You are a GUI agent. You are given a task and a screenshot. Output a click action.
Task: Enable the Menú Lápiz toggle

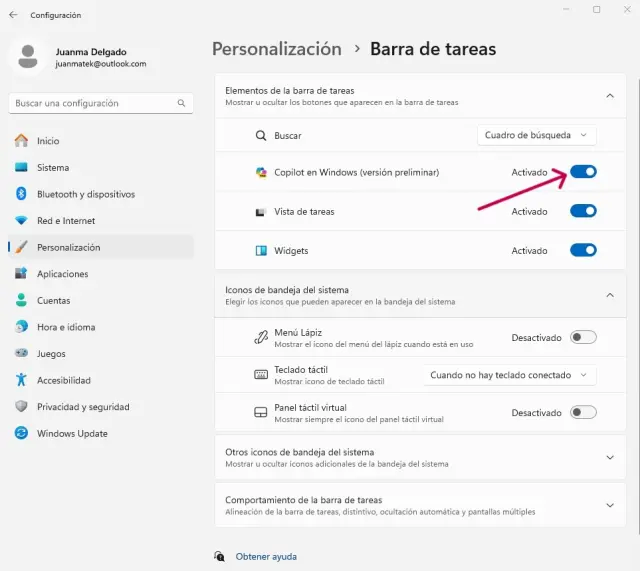(x=583, y=337)
